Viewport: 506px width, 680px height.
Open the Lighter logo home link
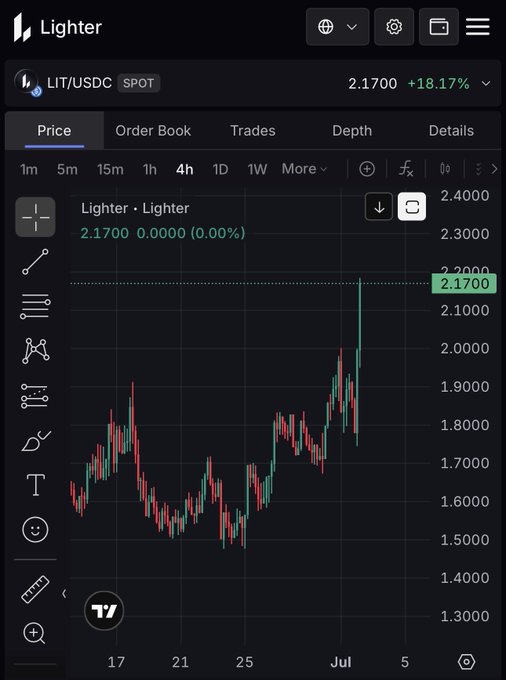pyautogui.click(x=58, y=27)
